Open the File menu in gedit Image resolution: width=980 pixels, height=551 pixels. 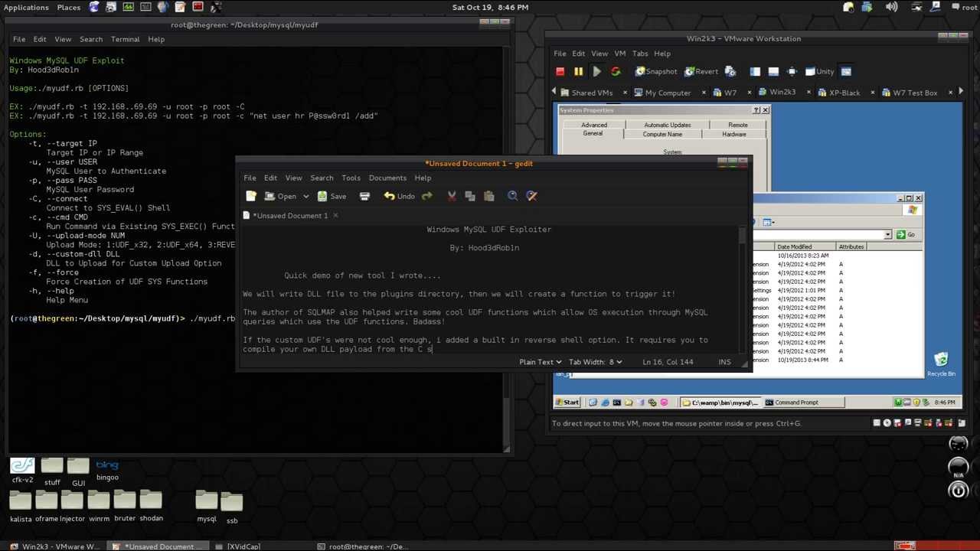point(250,178)
